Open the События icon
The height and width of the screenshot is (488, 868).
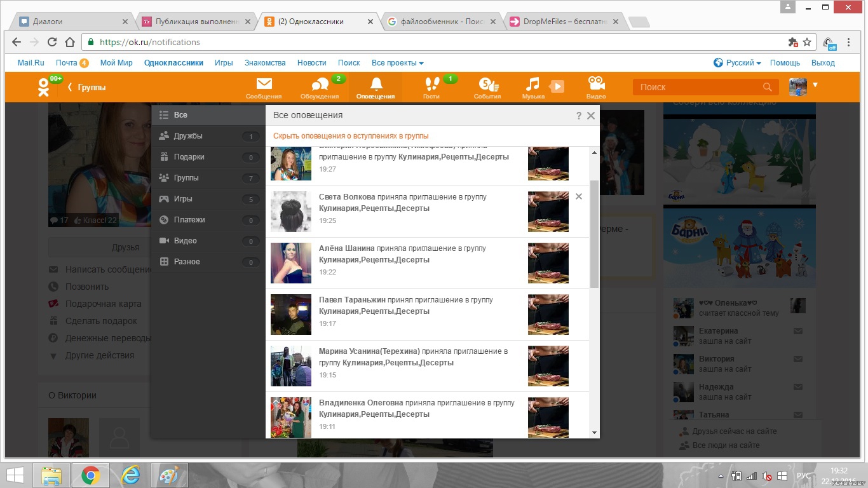[x=488, y=85]
